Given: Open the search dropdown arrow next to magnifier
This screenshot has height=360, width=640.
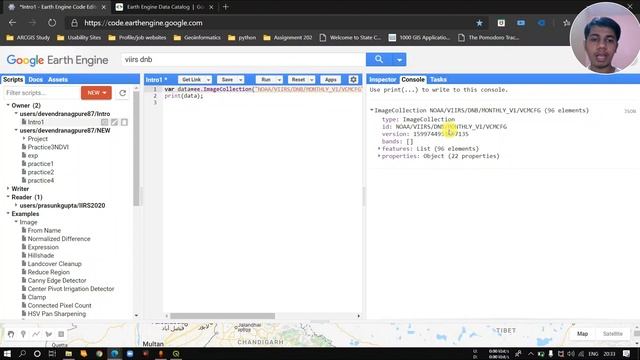Looking at the screenshot, I should tap(399, 60).
